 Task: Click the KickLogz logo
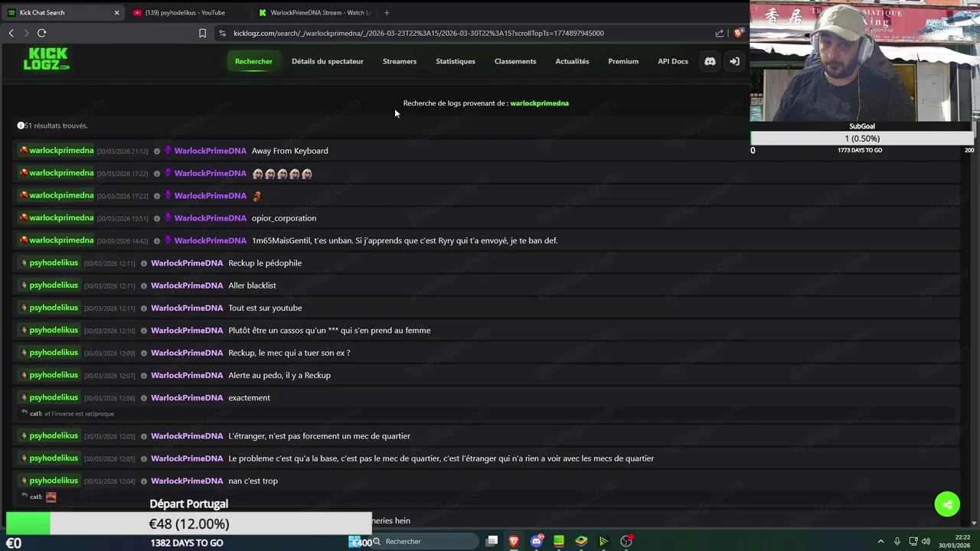click(x=46, y=59)
